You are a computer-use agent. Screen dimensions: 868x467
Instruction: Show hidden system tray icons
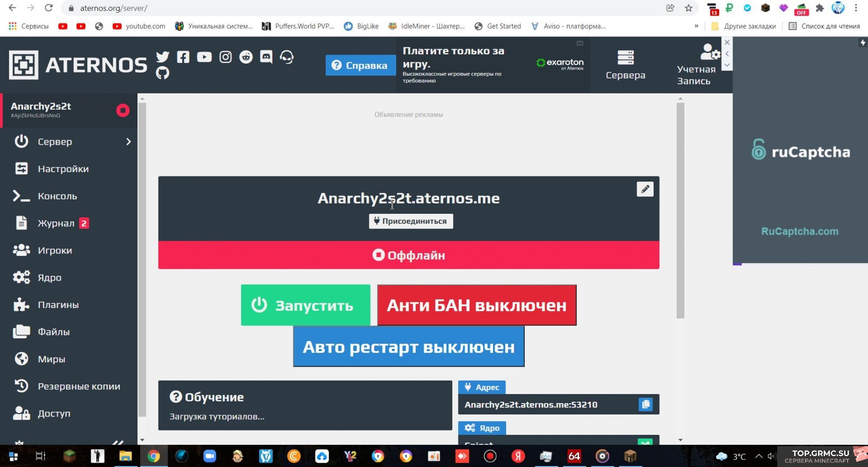click(x=759, y=456)
